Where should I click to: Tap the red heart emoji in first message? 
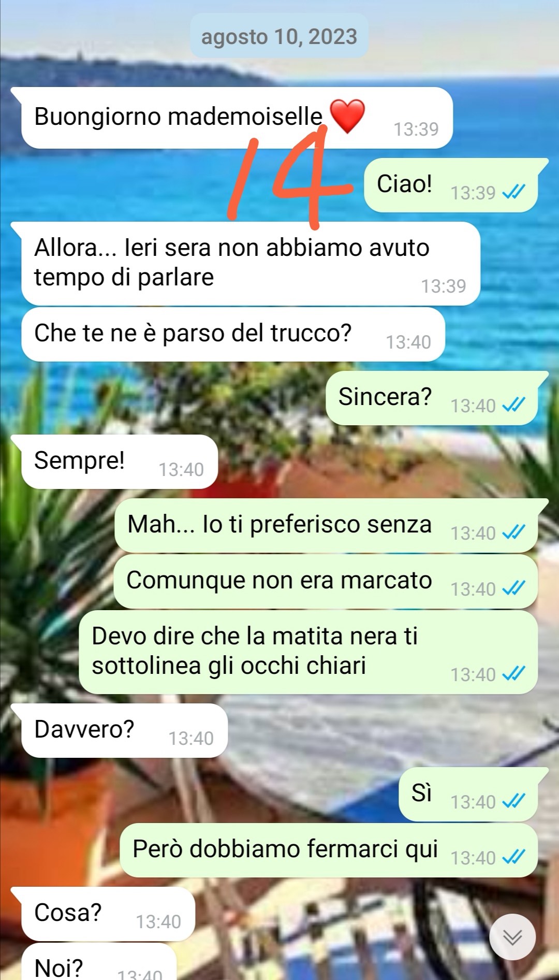(x=347, y=116)
